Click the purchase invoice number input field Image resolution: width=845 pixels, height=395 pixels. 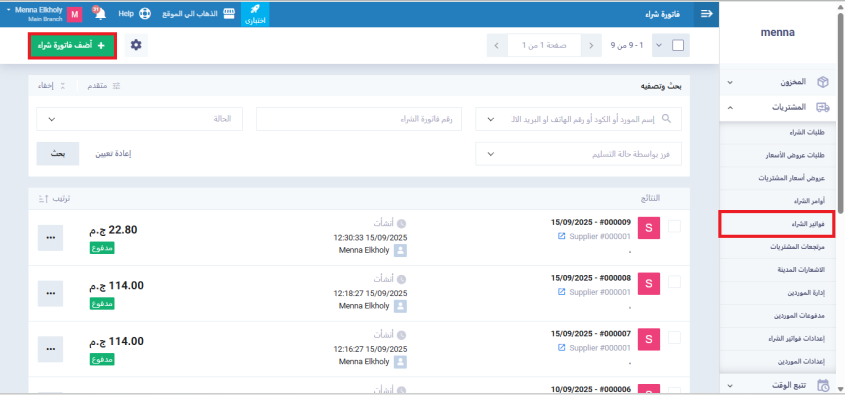click(359, 119)
